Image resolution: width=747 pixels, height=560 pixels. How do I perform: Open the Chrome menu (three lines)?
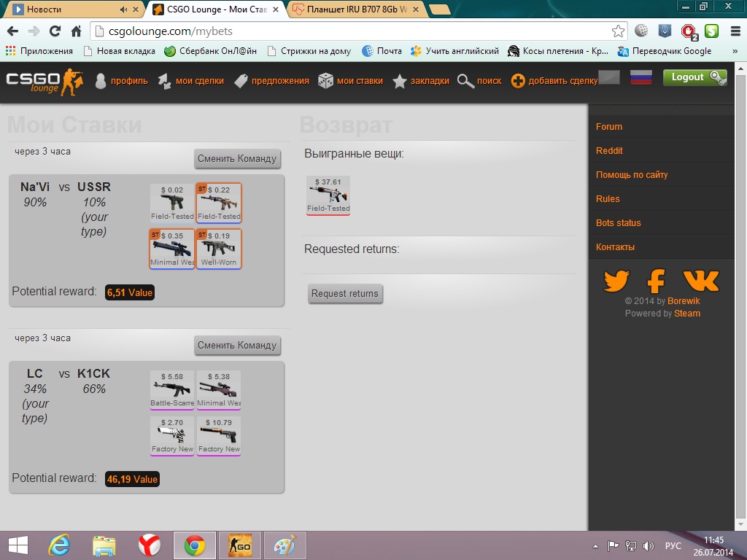pos(735,31)
